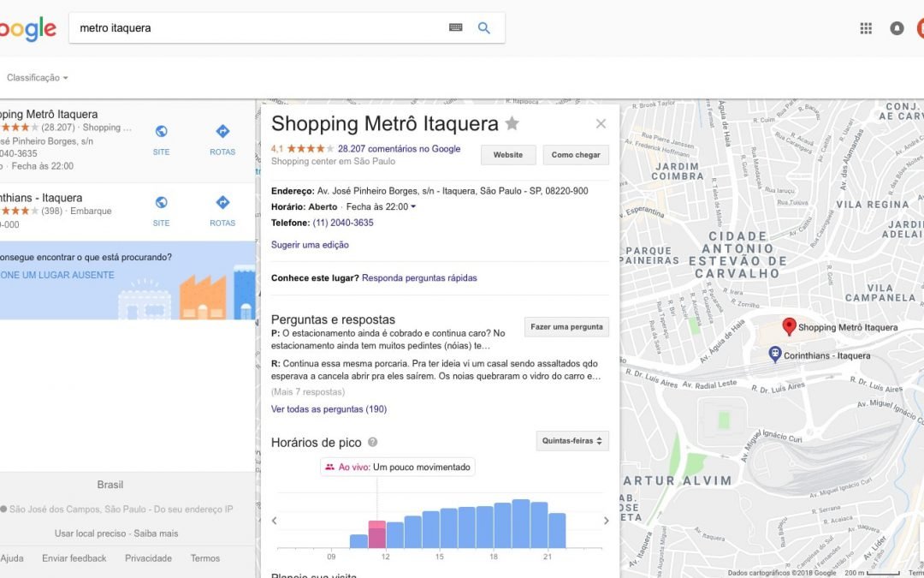Click the CIDADE ANTONIO ESTEVÃO DE CARVALHO map label
The width and height of the screenshot is (924, 578).
coord(737,255)
